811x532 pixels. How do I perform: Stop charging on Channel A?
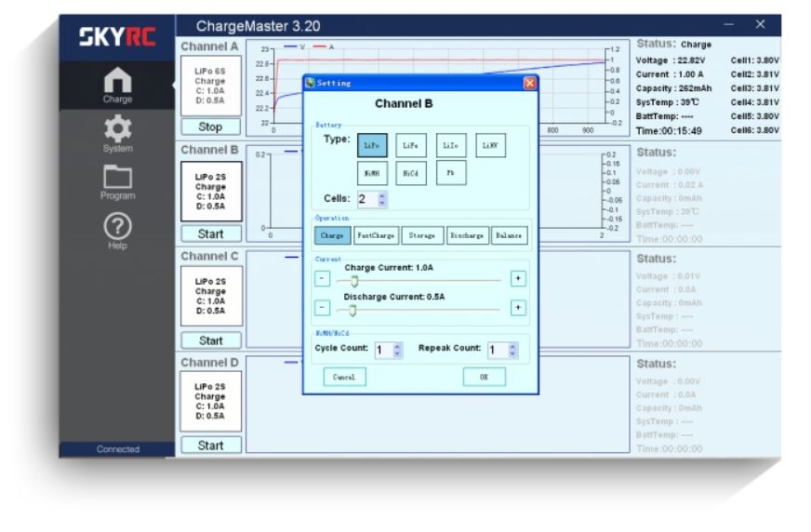(210, 126)
